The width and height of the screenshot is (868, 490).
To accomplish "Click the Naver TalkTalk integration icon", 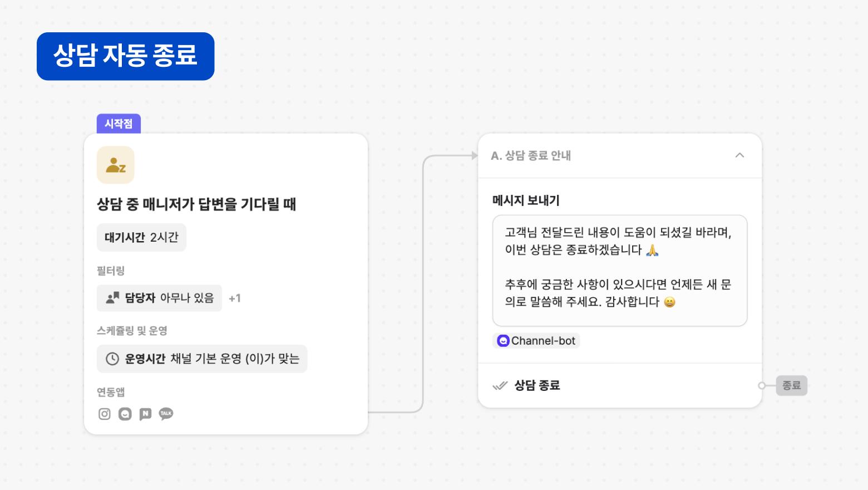I will [x=145, y=414].
